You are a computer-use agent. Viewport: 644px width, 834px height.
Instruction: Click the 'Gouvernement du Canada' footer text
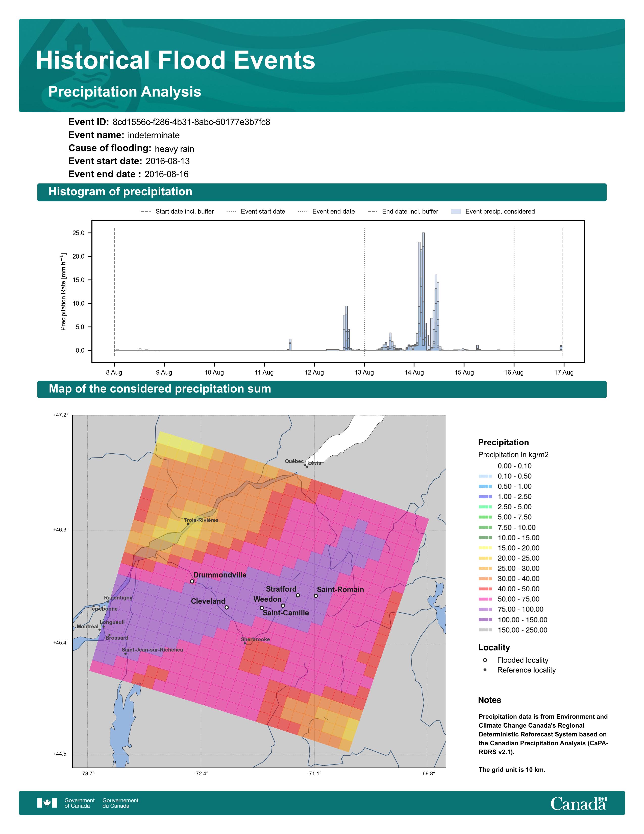click(120, 803)
